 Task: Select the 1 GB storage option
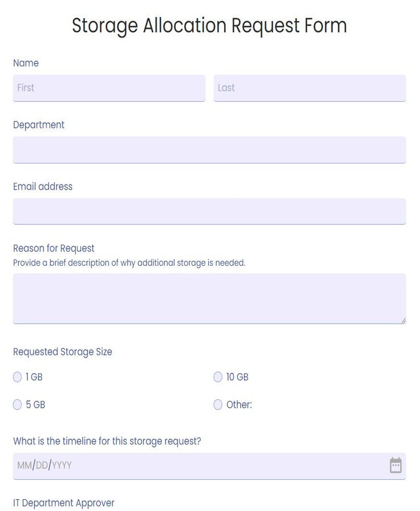pyautogui.click(x=17, y=376)
